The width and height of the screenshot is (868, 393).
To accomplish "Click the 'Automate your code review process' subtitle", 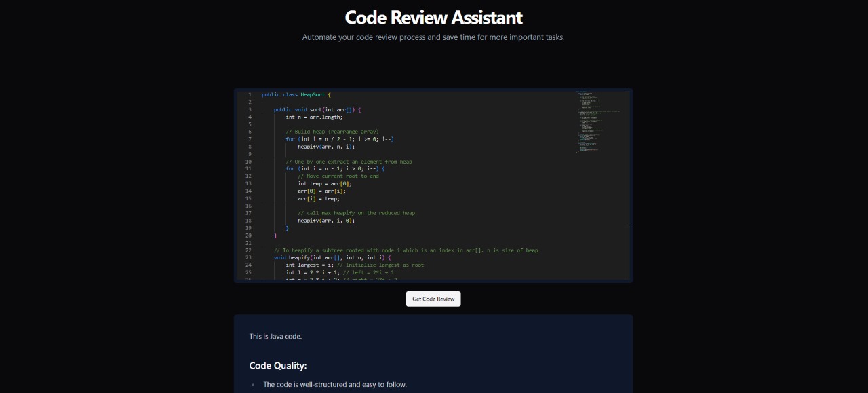I will [433, 37].
